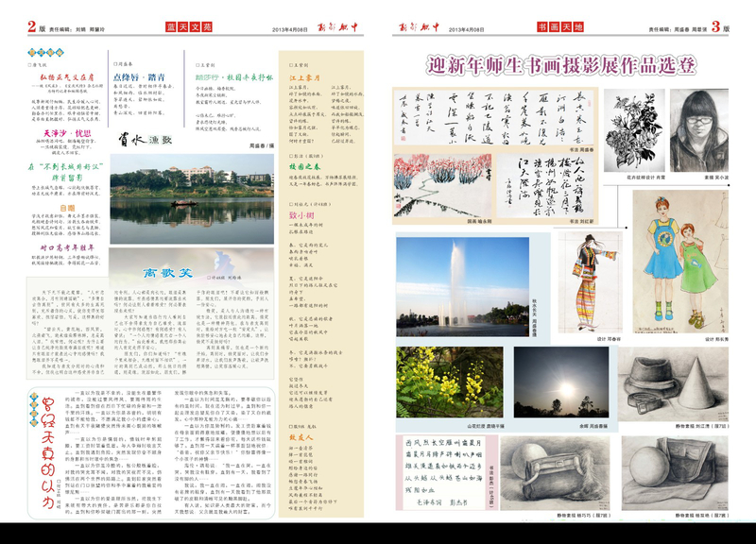Open the yellow wildflowers photograph
Viewport: 756px width, 544px height.
click(x=450, y=382)
